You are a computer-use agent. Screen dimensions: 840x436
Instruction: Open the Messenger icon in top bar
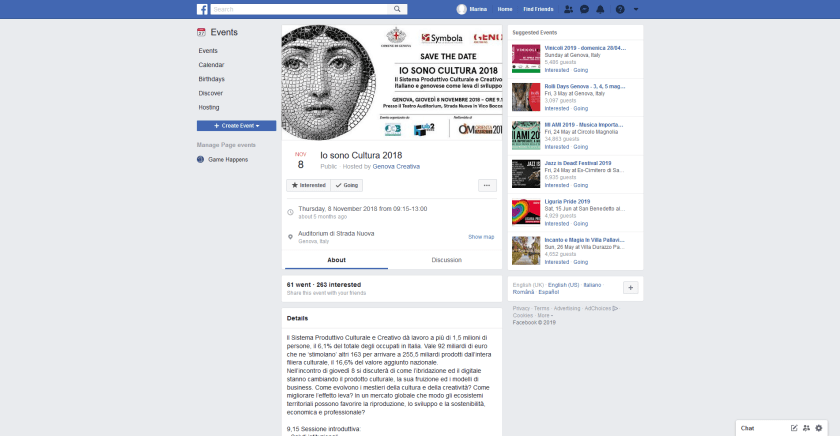[x=583, y=9]
